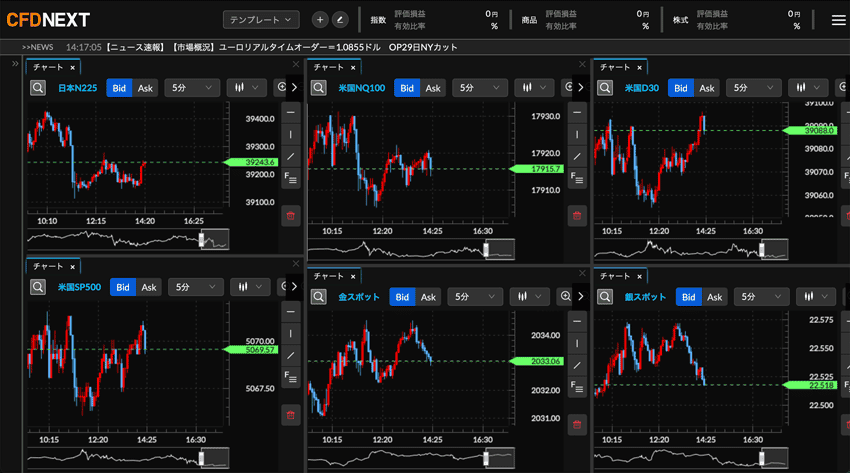Open Fibonacci tool in 日本N225 chart
The height and width of the screenshot is (473, 850).
point(291,178)
